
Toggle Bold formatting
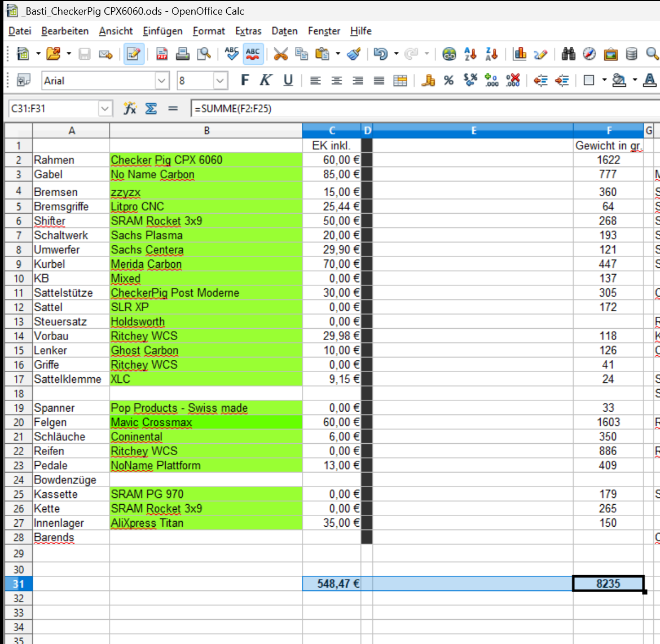245,81
